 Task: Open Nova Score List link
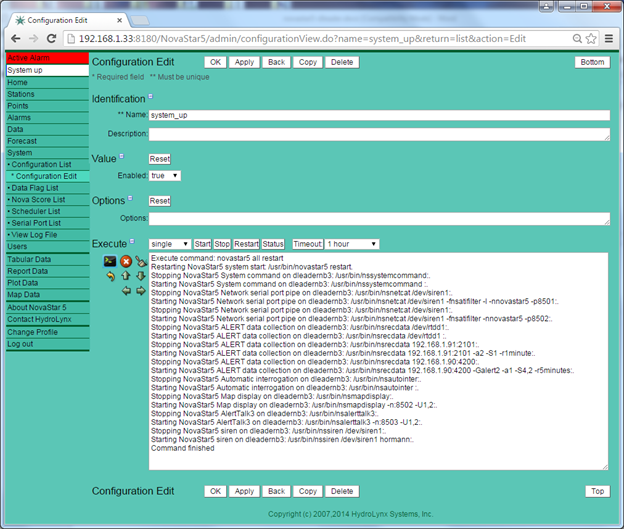click(x=47, y=200)
